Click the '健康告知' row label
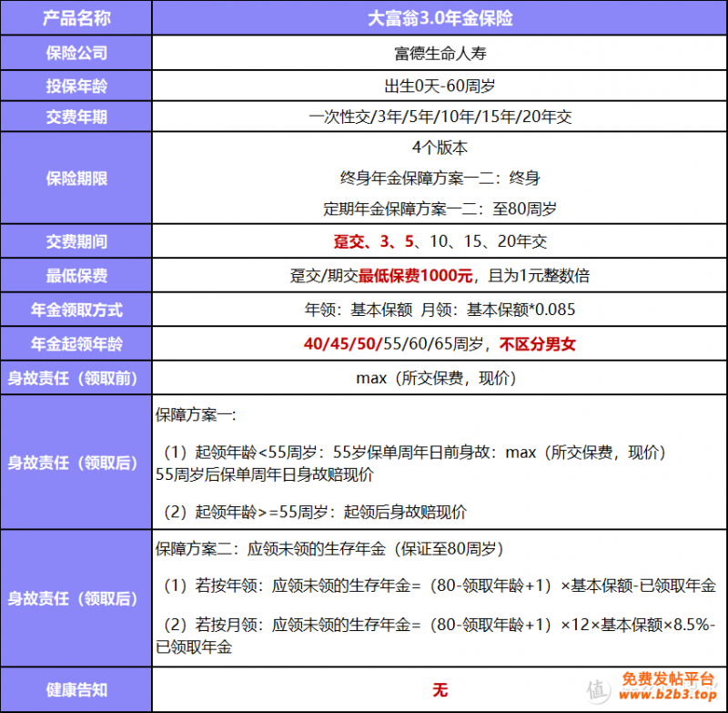The width and height of the screenshot is (728, 713). click(x=76, y=690)
